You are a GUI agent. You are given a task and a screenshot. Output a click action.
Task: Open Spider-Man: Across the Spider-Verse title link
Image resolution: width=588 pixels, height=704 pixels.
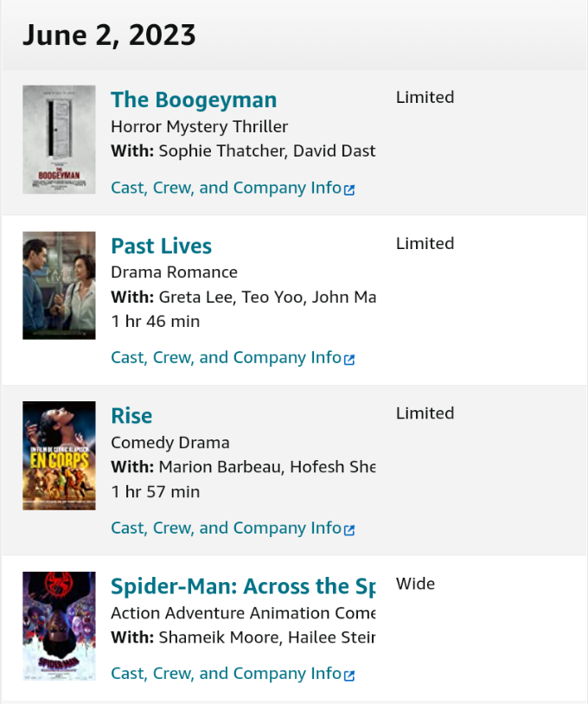coord(242,586)
